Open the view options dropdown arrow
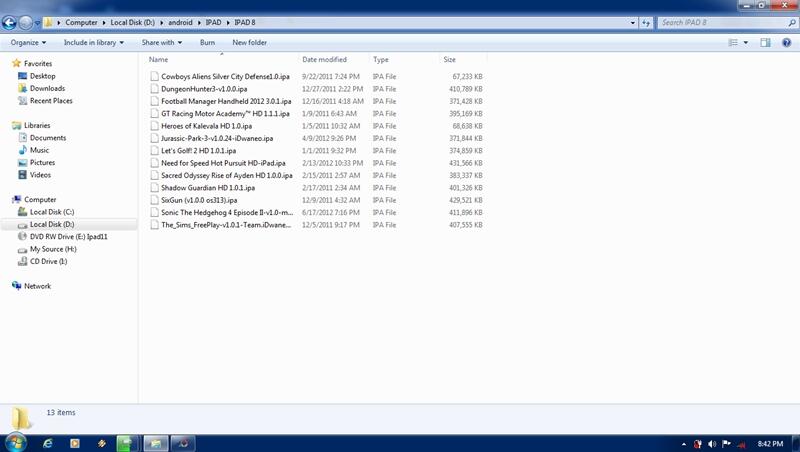Screen dimensions: 800x452 745,42
